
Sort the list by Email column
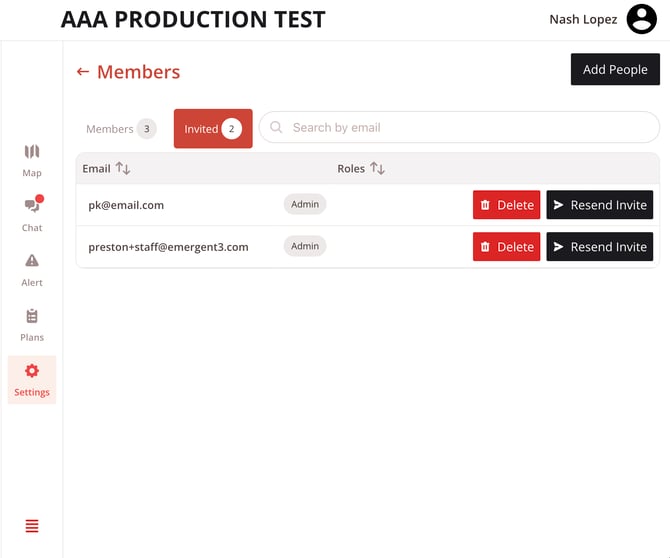(x=123, y=169)
